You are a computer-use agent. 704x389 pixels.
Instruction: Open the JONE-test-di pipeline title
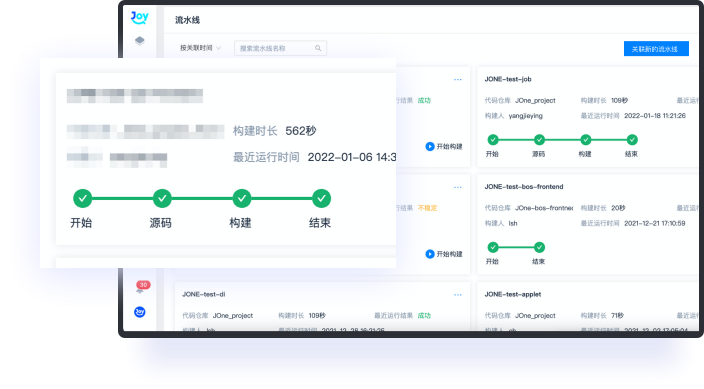click(x=203, y=294)
